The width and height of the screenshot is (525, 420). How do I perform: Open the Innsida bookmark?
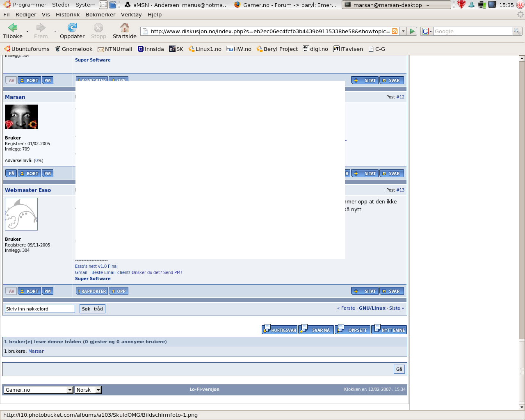(151, 49)
